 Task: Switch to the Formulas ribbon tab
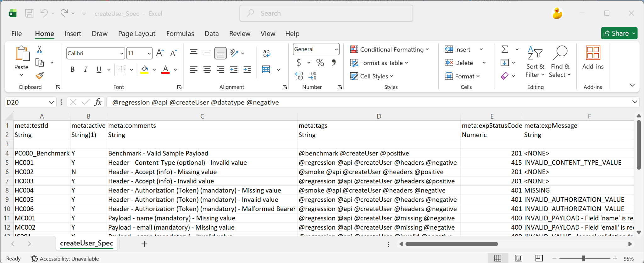180,34
